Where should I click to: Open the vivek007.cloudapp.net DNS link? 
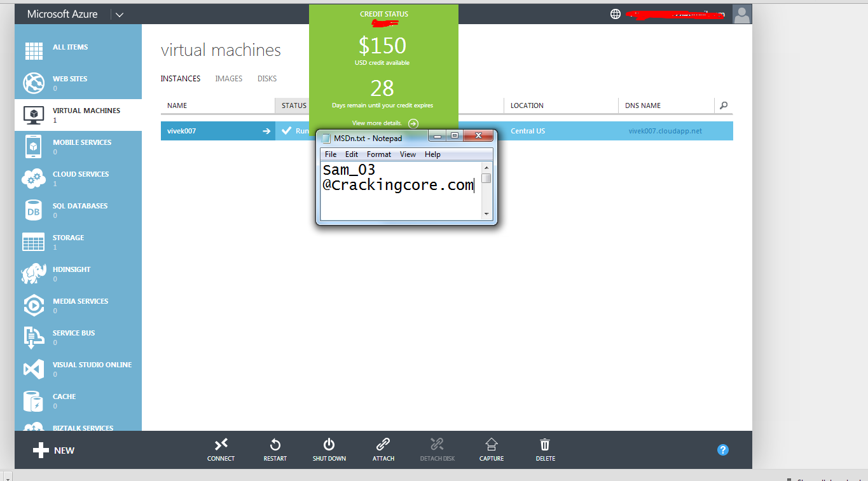pos(665,131)
